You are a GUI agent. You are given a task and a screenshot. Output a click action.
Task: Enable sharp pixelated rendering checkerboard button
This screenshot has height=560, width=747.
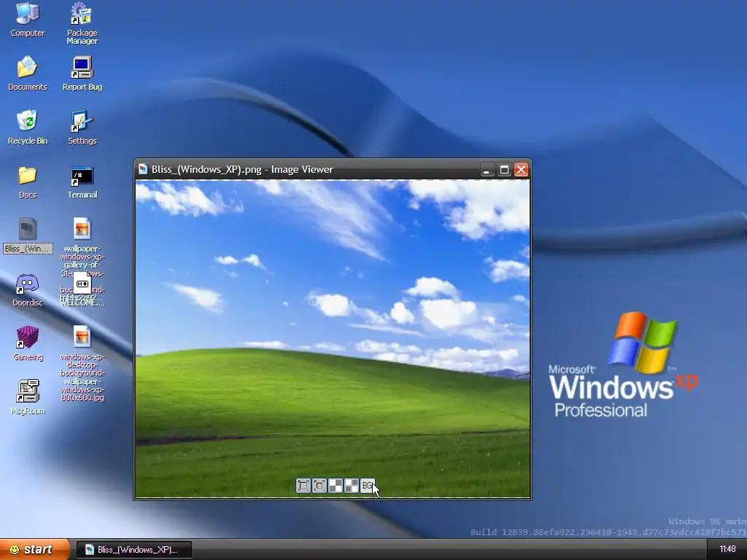coord(336,486)
